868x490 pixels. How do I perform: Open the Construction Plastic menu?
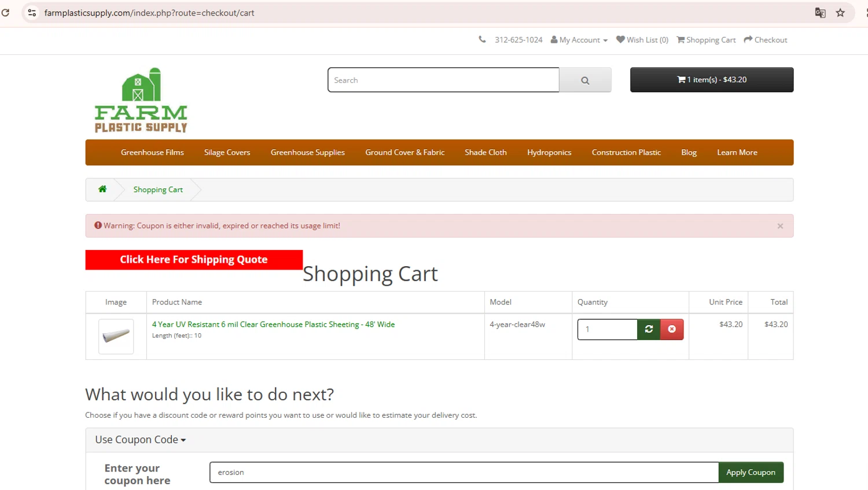coord(626,153)
